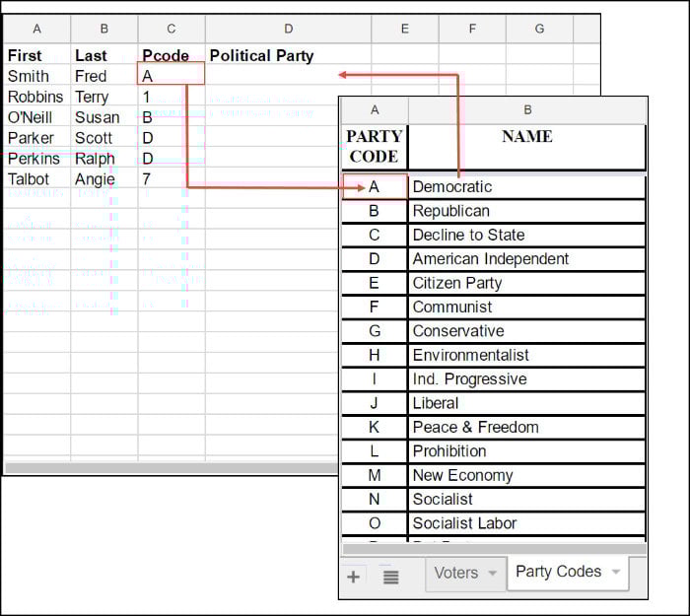Viewport: 690px width, 616px height.
Task: Select column B header in Party Codes sheet
Action: pos(527,110)
